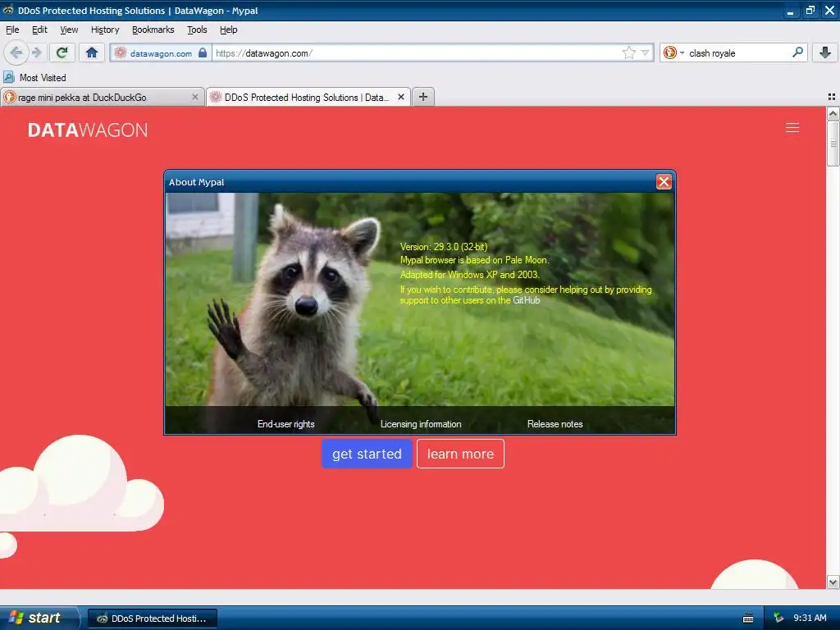
Task: Click the datawagon.com site identity badge
Action: [x=161, y=53]
